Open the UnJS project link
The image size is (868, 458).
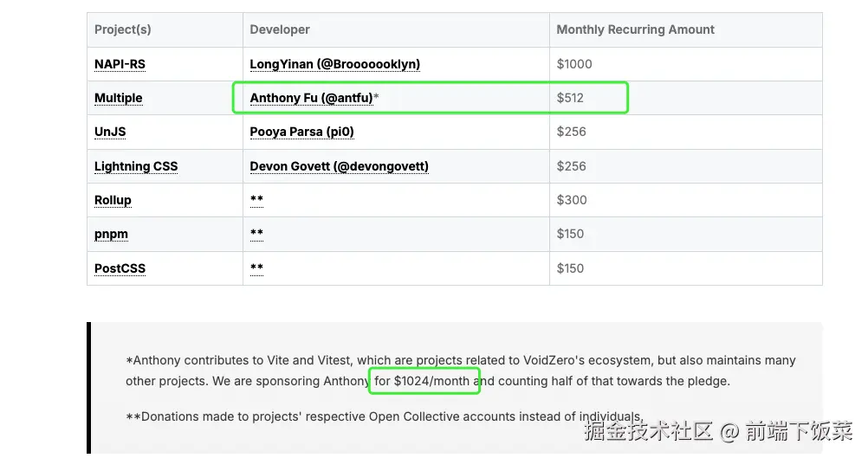pos(110,132)
